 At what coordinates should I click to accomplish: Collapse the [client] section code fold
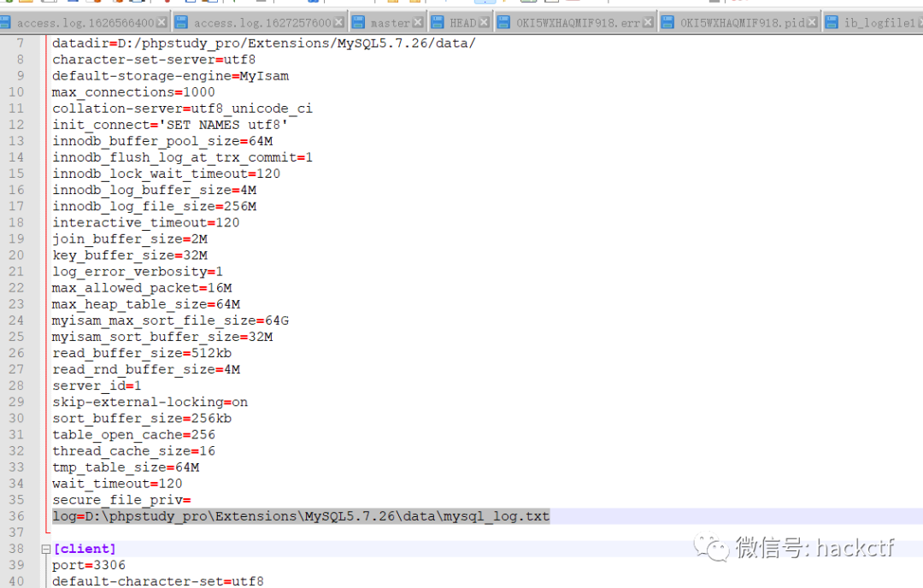(x=44, y=549)
